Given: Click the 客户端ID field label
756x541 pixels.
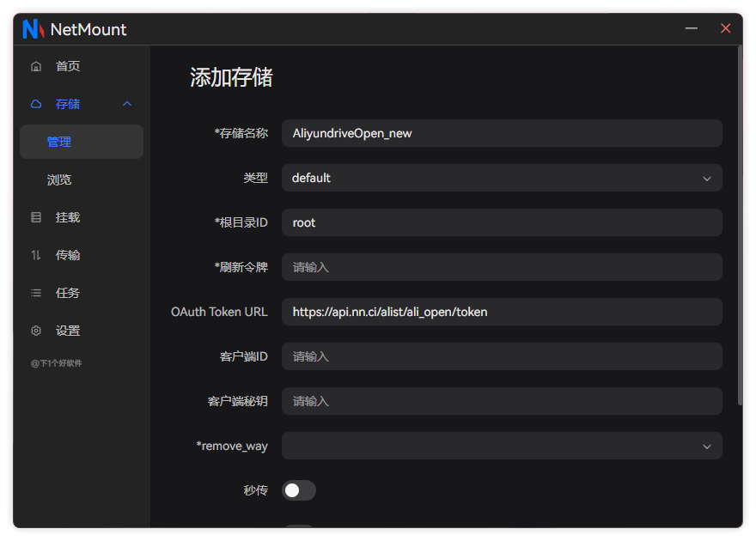Looking at the screenshot, I should (x=244, y=356).
